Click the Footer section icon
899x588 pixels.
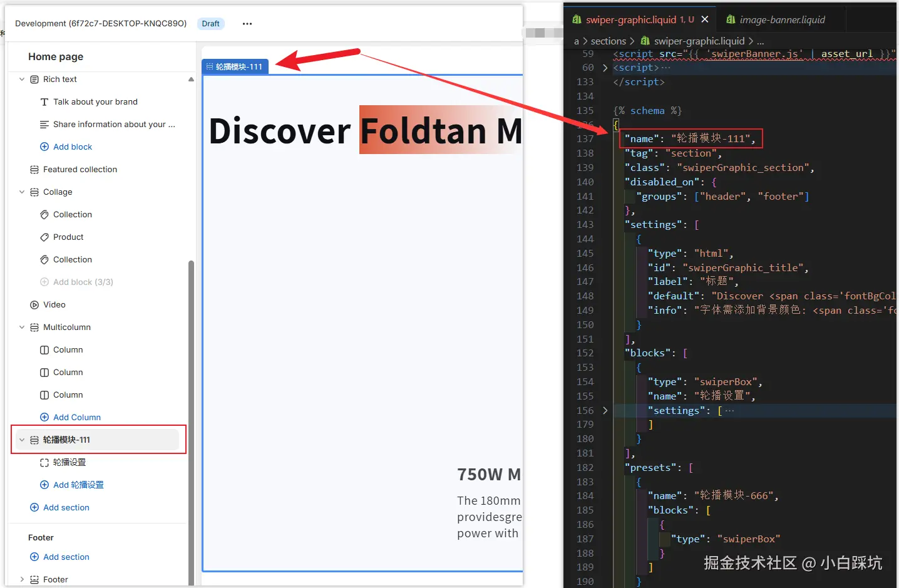click(x=34, y=580)
